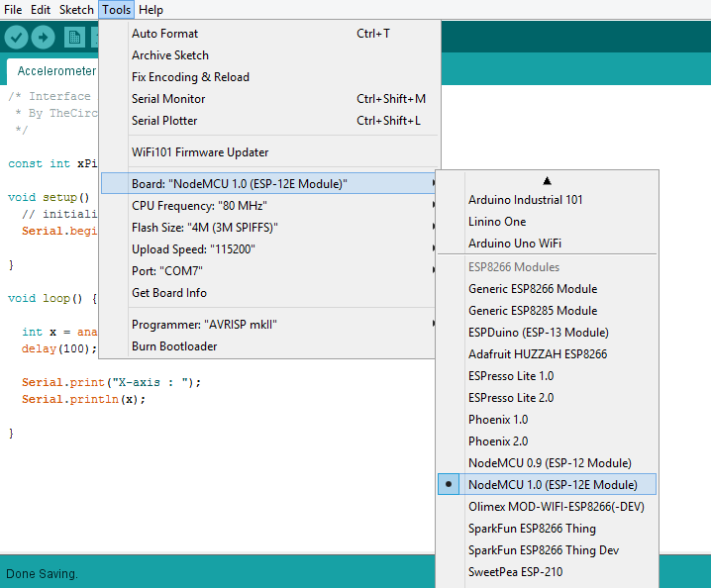Image resolution: width=711 pixels, height=588 pixels.
Task: Switch to the Accelerometer sketch tab
Action: click(52, 71)
